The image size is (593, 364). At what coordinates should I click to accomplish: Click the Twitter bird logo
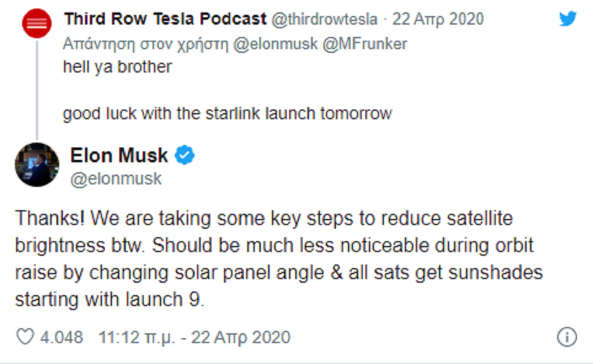(x=568, y=19)
